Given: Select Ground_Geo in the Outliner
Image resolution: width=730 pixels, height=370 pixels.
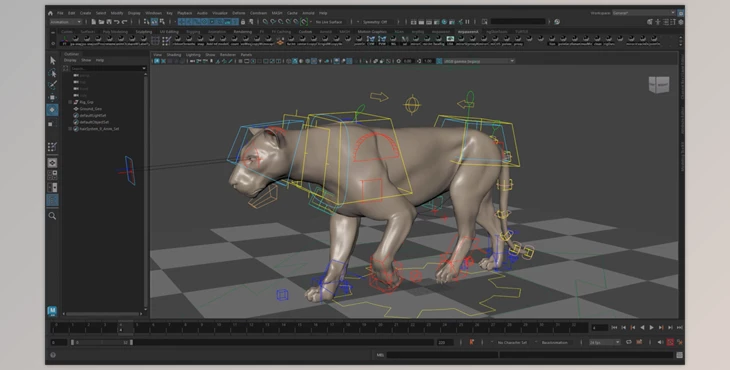Looking at the screenshot, I should pos(90,108).
